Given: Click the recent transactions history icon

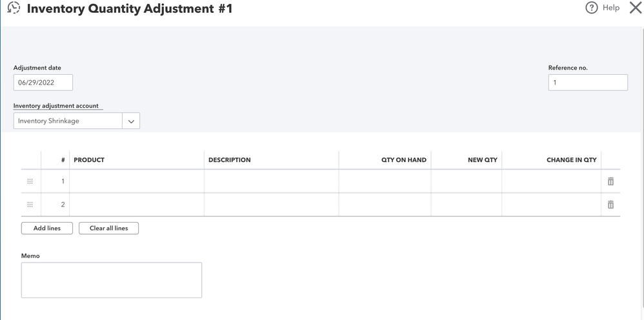Looking at the screenshot, I should 14,8.
